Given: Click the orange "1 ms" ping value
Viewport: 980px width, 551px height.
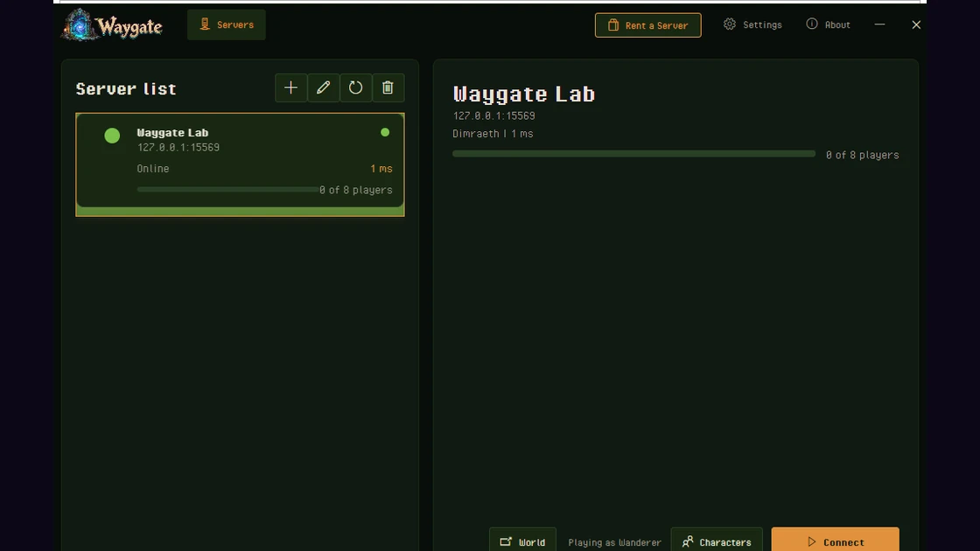Looking at the screenshot, I should pos(381,169).
